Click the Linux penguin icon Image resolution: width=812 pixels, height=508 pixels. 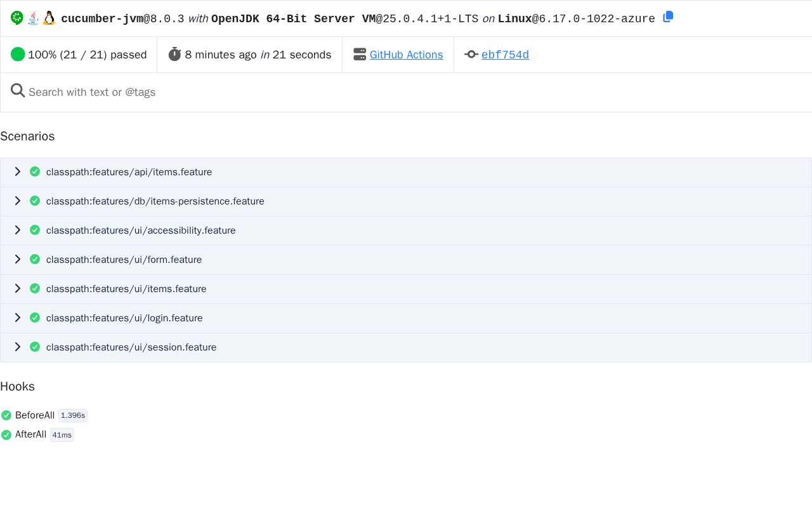coord(49,18)
